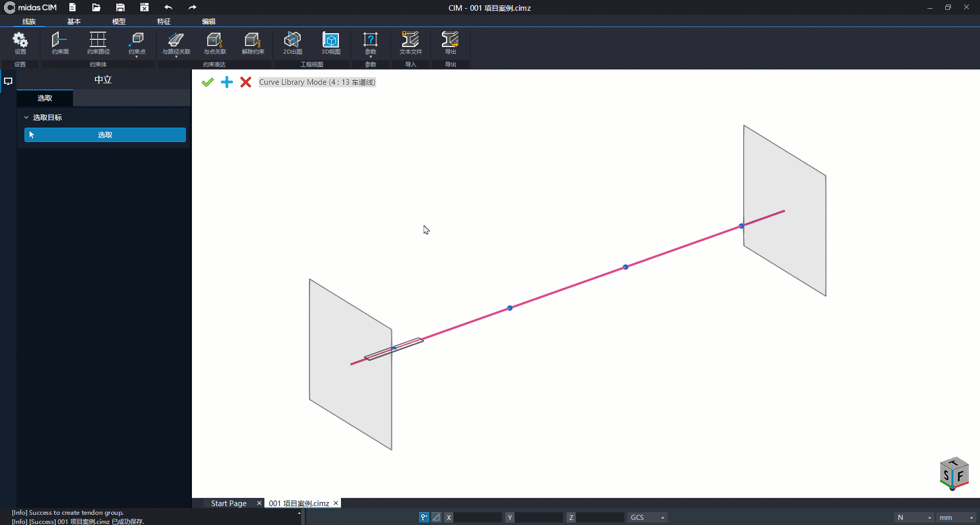
Task: Click the S F view orientation cube
Action: pos(954,473)
